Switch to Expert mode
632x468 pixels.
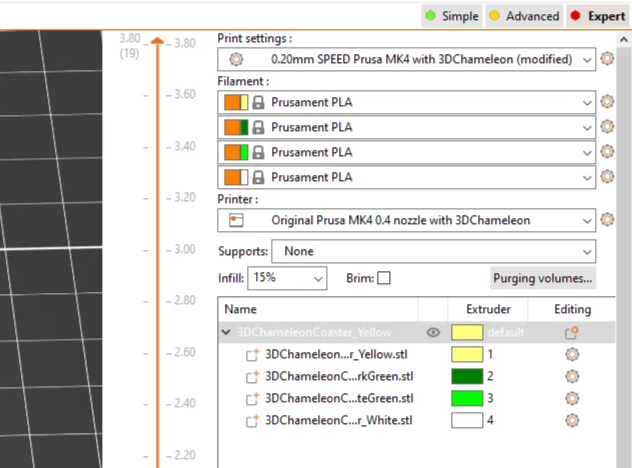pyautogui.click(x=598, y=16)
